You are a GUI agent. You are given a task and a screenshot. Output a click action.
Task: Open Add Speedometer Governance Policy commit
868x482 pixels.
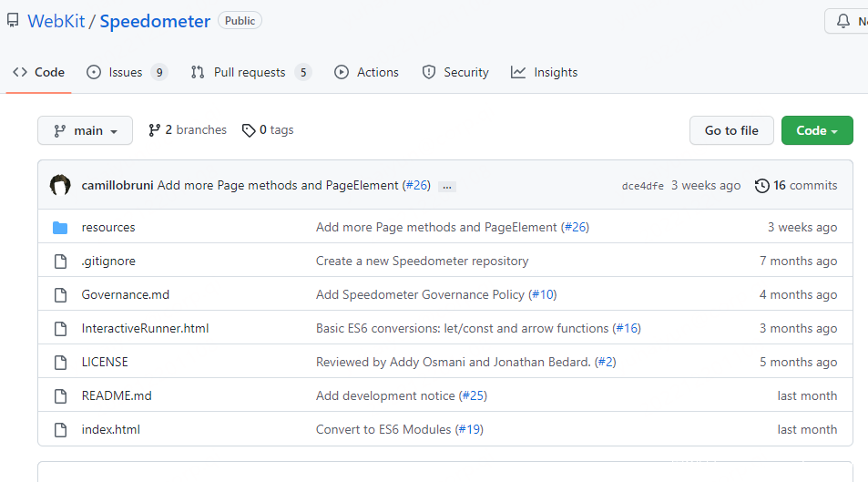coord(420,294)
